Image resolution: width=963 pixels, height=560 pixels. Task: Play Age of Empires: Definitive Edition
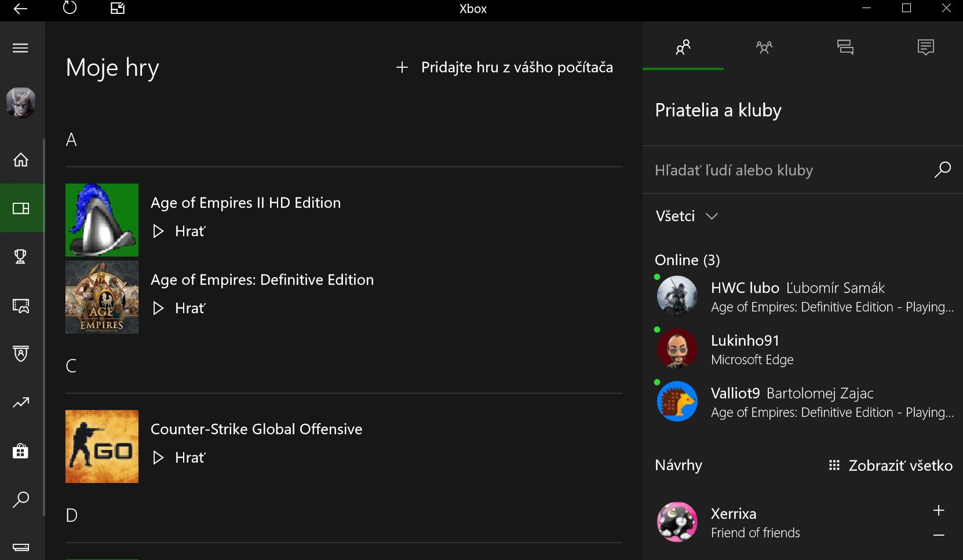coord(178,308)
